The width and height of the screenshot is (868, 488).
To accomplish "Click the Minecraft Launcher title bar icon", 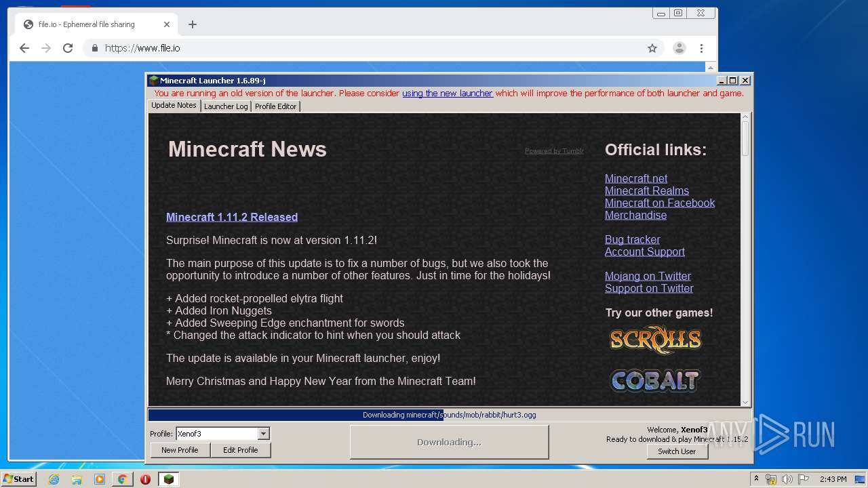I will pyautogui.click(x=154, y=81).
